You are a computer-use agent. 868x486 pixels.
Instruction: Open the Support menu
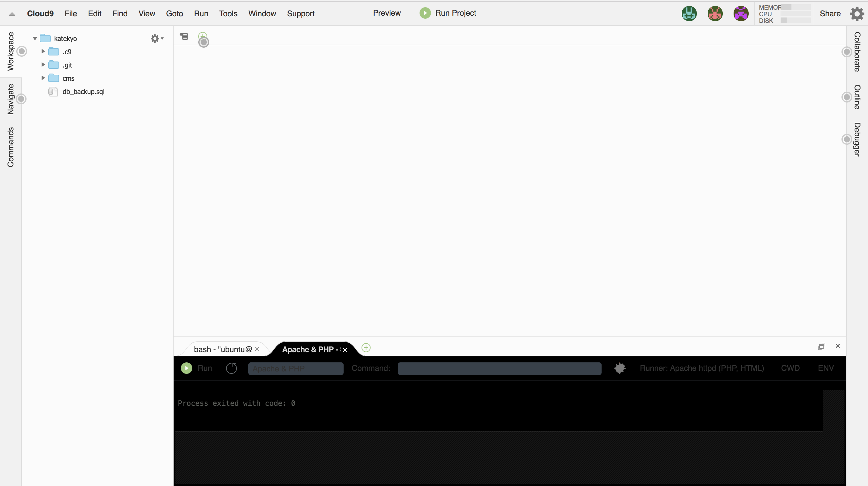click(300, 14)
